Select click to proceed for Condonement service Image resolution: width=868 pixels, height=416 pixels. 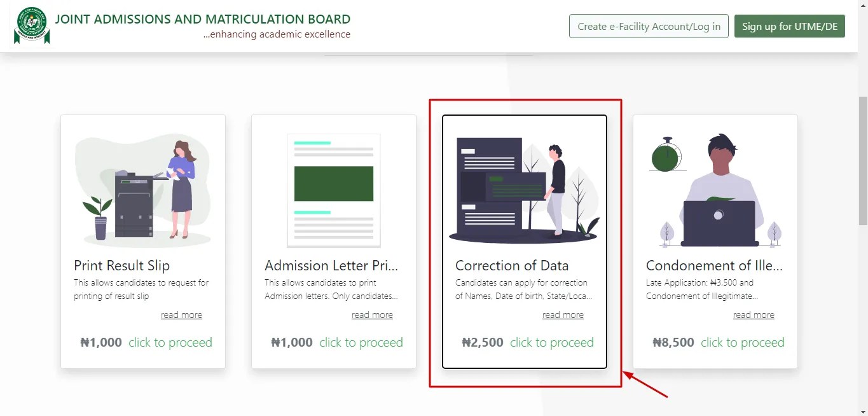(742, 342)
